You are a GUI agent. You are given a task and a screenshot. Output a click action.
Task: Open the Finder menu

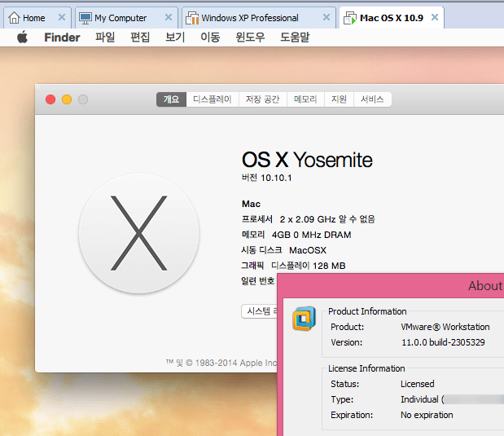62,37
